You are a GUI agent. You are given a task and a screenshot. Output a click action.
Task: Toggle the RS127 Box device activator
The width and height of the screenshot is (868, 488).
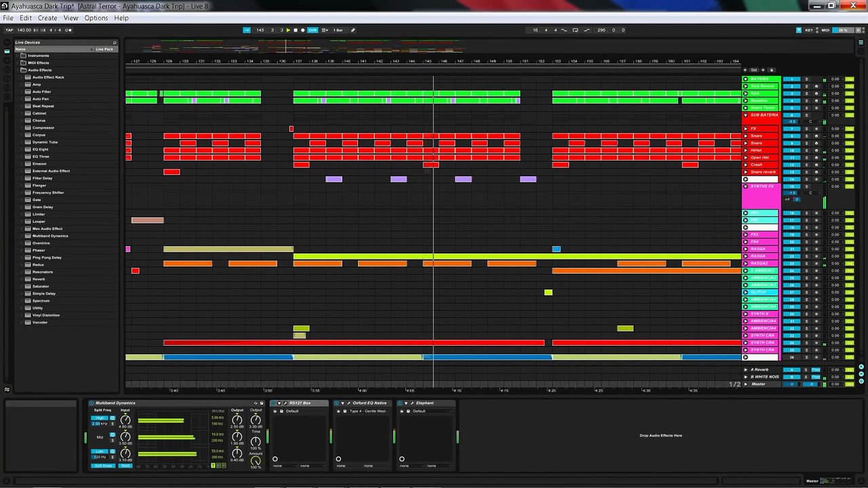click(274, 403)
